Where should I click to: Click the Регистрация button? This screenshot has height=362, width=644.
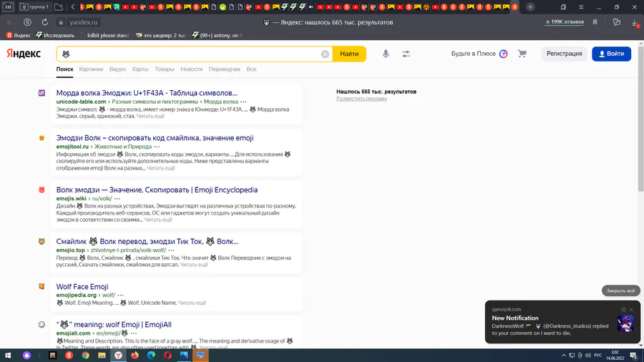(x=564, y=54)
